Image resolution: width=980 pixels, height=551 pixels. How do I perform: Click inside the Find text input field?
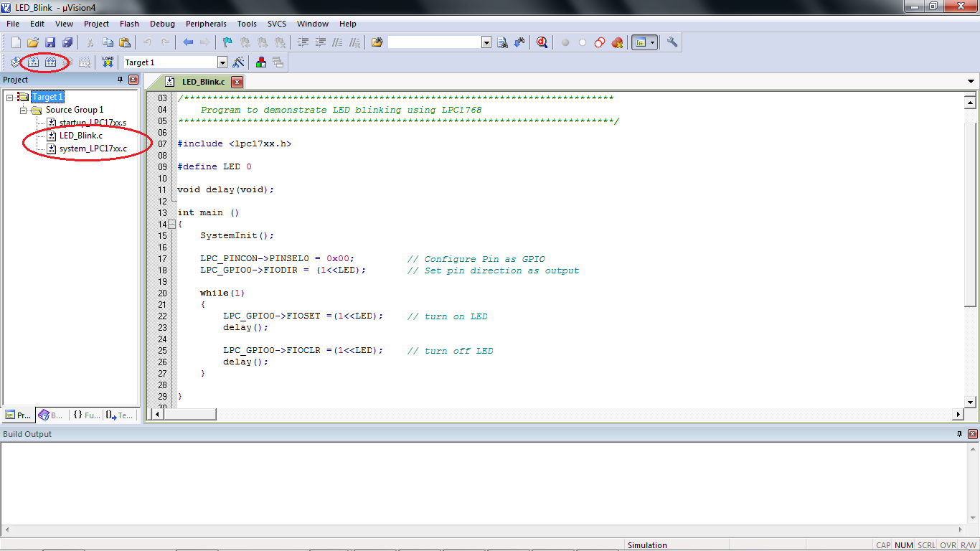[x=434, y=42]
